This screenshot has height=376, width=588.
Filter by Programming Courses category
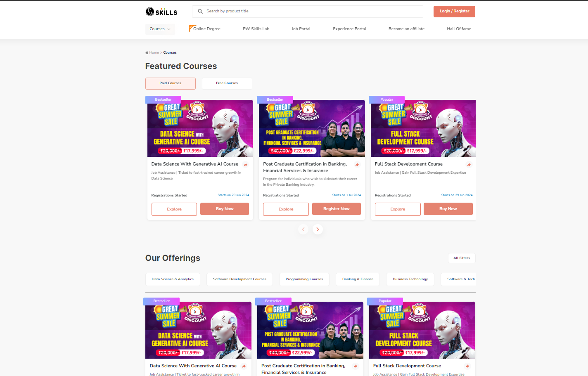click(x=304, y=279)
